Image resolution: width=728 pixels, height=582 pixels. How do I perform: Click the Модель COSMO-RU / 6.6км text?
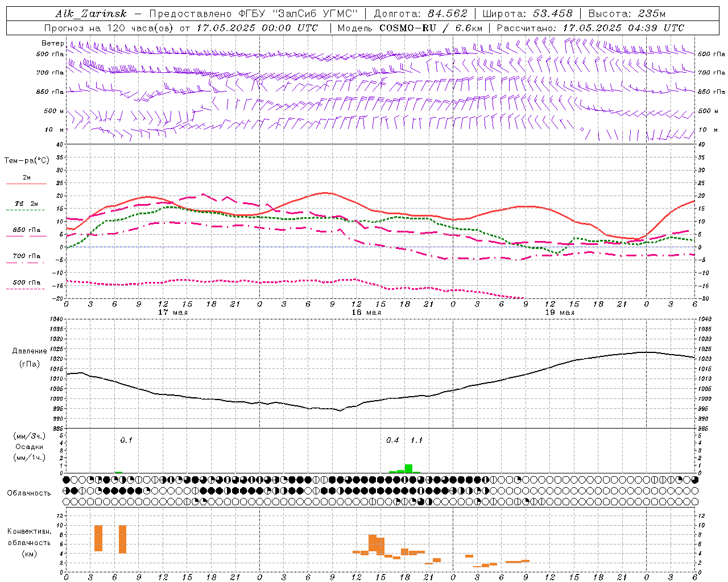click(409, 28)
